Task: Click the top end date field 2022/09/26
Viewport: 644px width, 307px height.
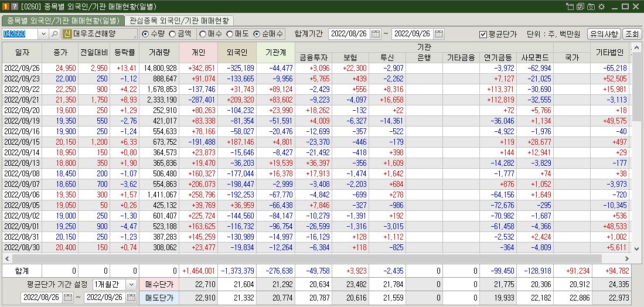Action: tap(414, 34)
